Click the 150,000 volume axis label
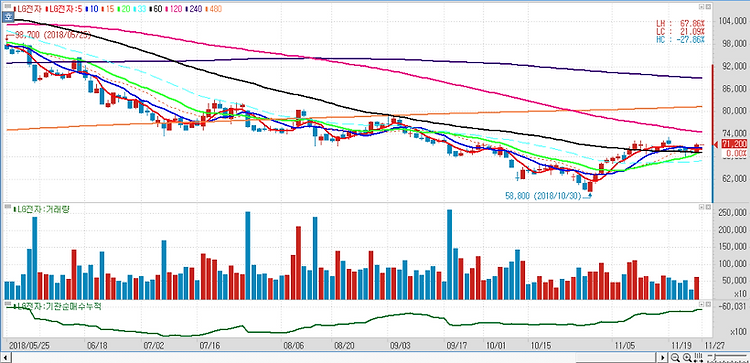Viewport: 750px width, 363px height. [733, 247]
